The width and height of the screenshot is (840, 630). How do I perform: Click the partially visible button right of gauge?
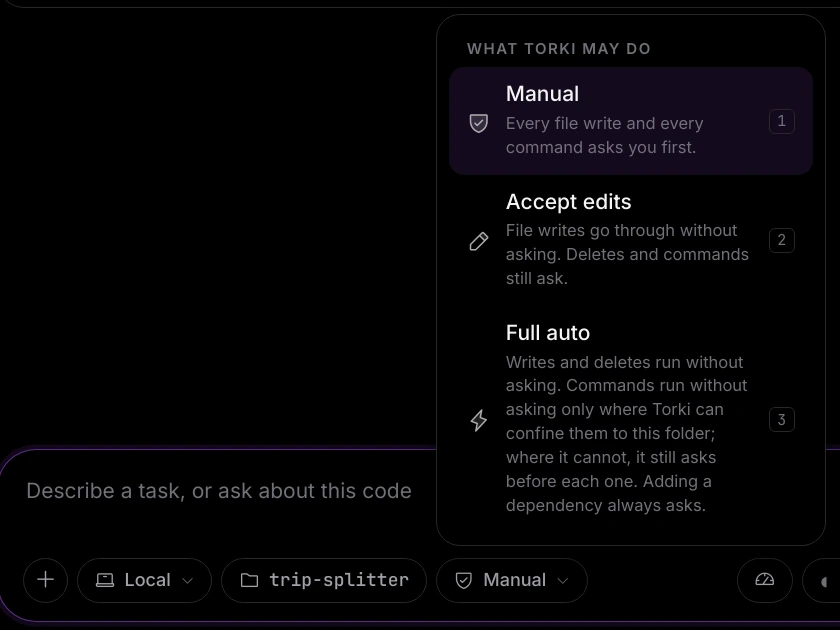(x=822, y=580)
